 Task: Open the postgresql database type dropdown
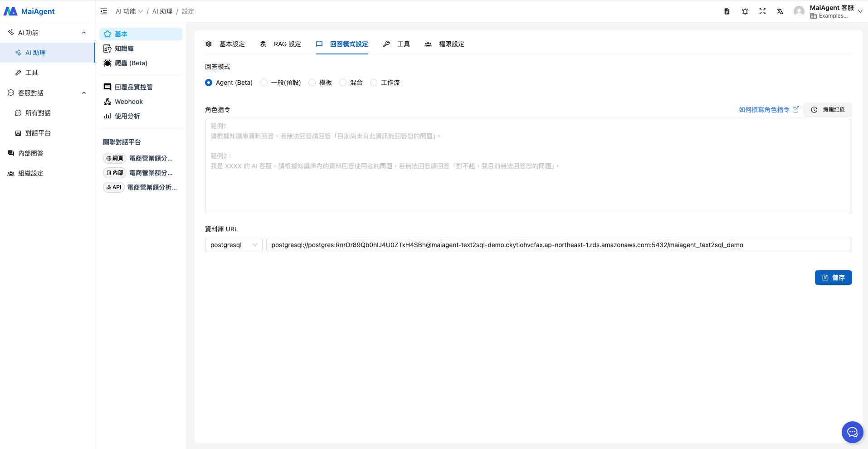point(233,245)
